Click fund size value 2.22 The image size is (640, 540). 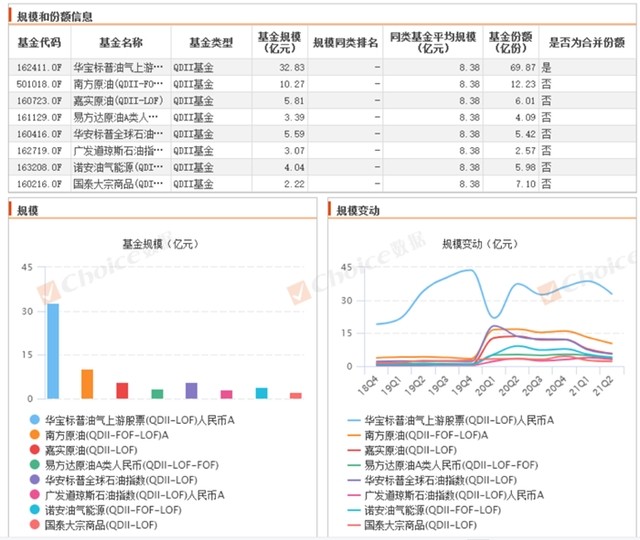point(295,184)
